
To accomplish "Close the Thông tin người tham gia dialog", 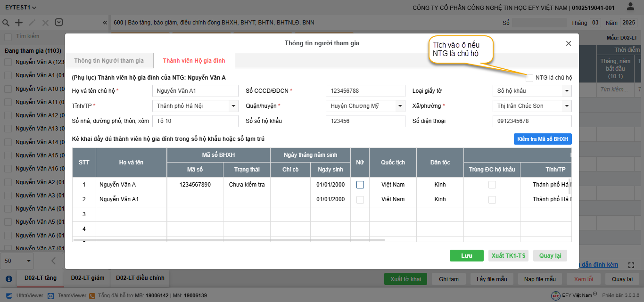I will coord(569,43).
